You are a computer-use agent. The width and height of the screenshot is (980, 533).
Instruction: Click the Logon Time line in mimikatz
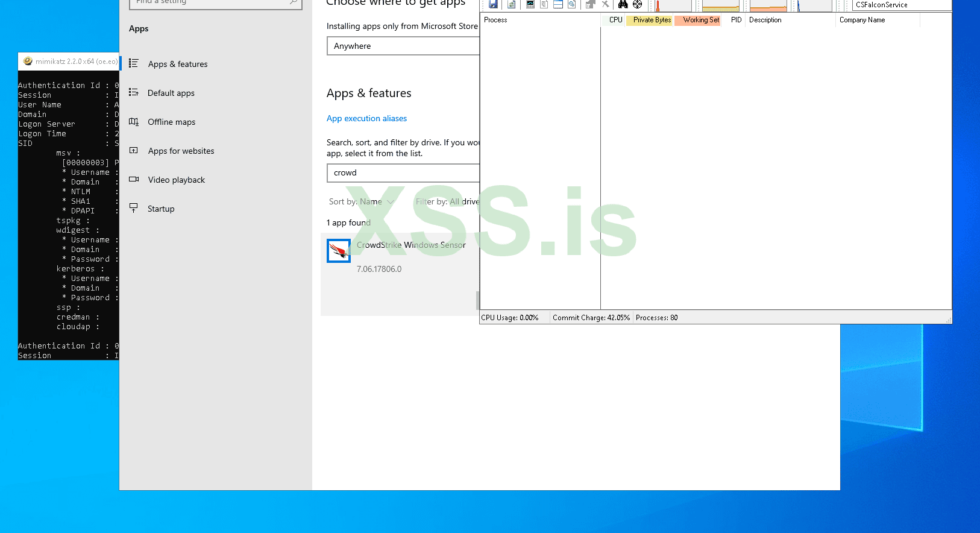[68, 134]
